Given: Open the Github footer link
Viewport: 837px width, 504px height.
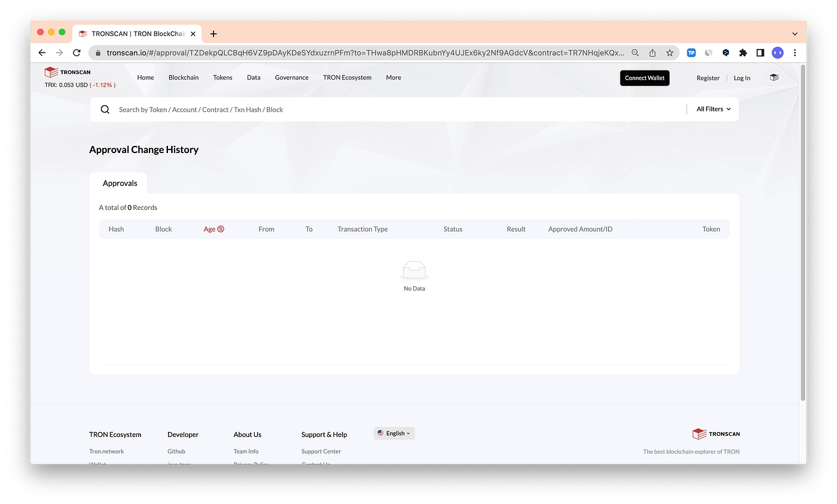Looking at the screenshot, I should tap(176, 451).
